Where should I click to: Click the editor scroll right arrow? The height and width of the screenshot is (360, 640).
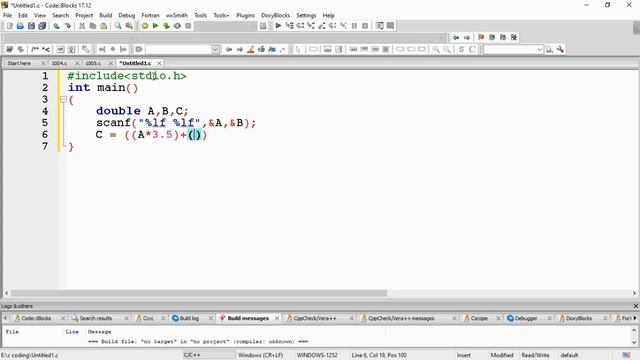[x=634, y=293]
